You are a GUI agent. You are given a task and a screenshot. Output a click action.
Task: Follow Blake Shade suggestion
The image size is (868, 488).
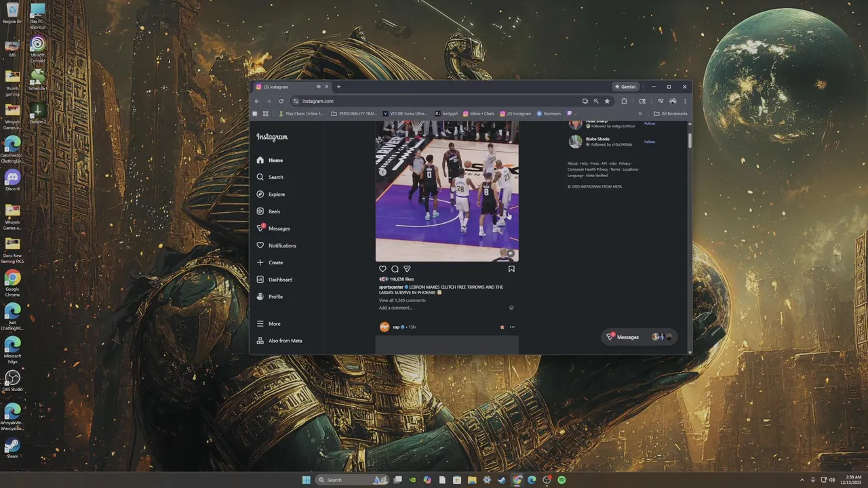[650, 142]
